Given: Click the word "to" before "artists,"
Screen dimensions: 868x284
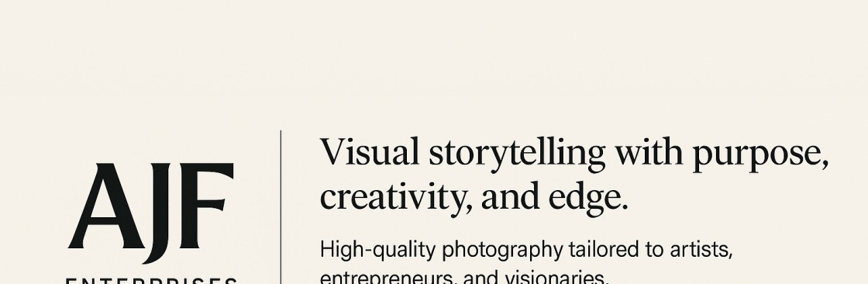Looking at the screenshot, I should (x=655, y=250).
